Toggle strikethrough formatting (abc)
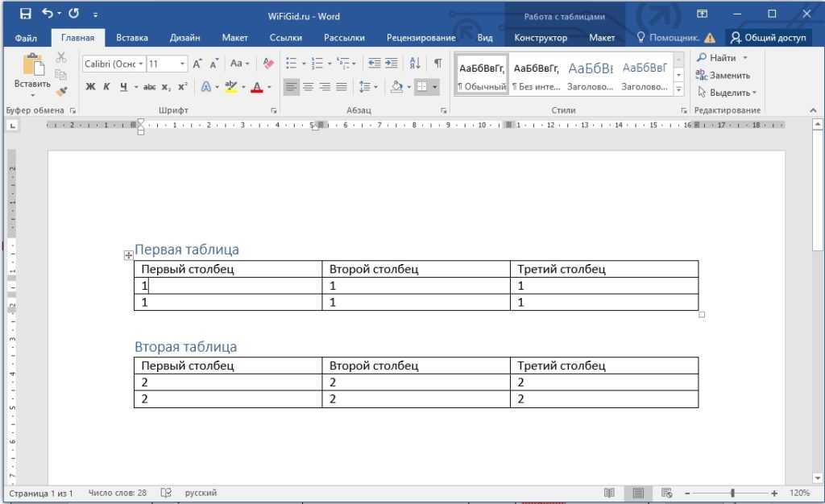Viewport: 825px width, 504px height. (x=149, y=87)
